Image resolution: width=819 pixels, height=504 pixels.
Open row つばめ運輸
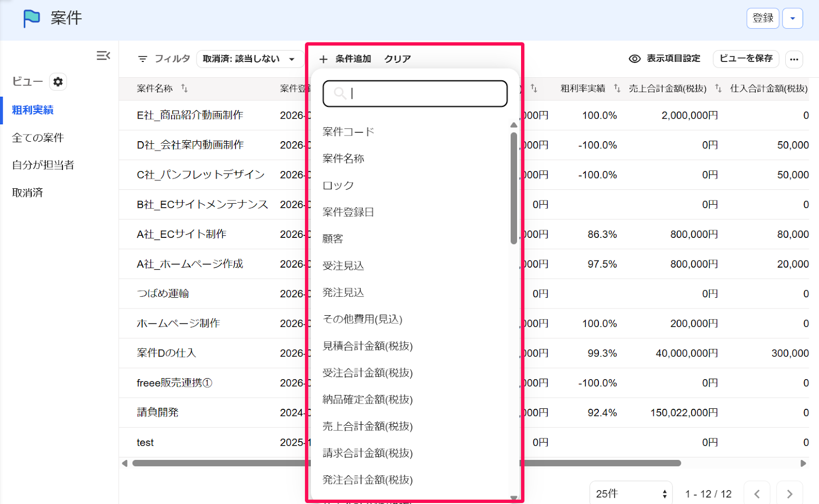[x=163, y=294]
